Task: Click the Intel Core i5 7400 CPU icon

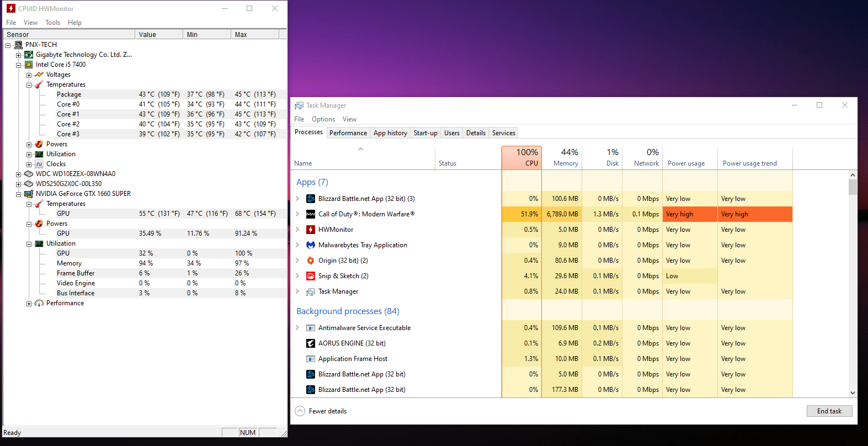Action: click(29, 65)
